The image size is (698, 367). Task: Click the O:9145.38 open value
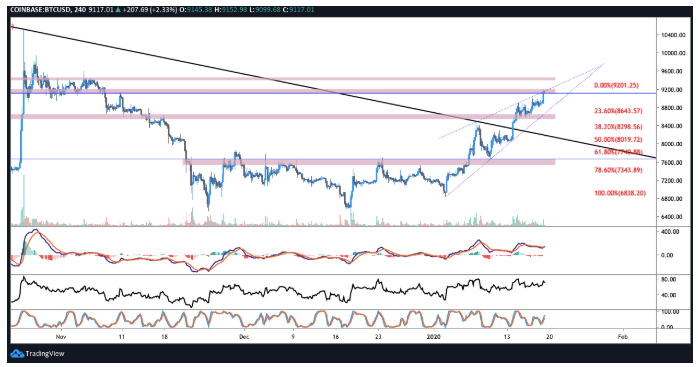tap(195, 9)
